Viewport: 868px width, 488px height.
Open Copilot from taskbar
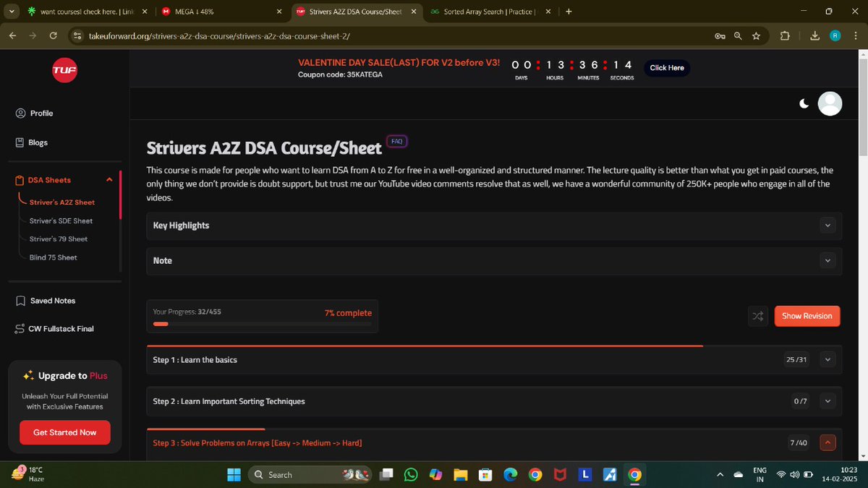(435, 475)
